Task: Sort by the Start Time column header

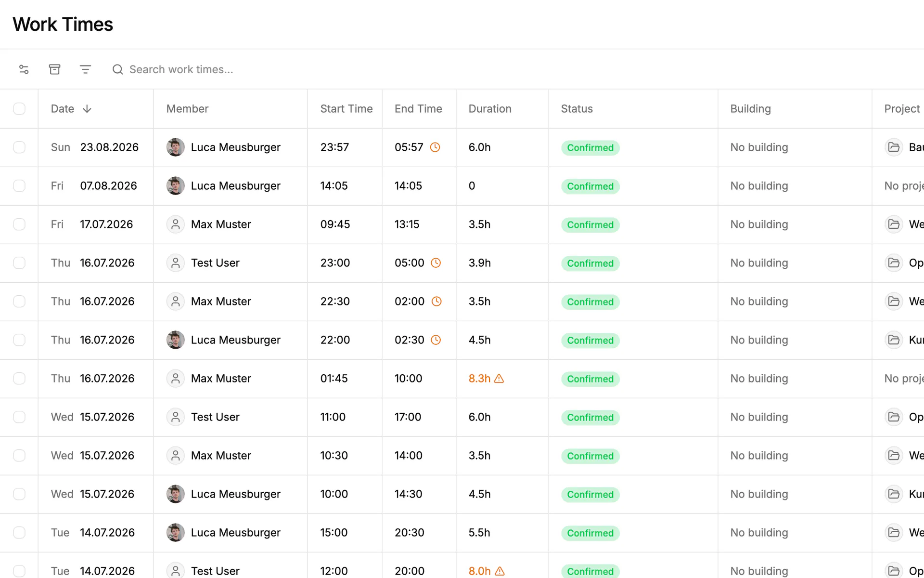Action: pos(346,109)
